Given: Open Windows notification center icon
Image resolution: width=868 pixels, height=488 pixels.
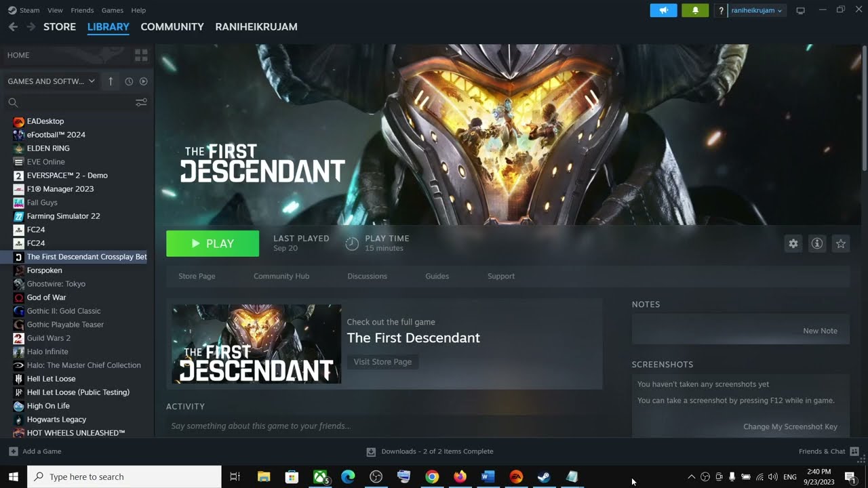Looking at the screenshot, I should pos(850,476).
